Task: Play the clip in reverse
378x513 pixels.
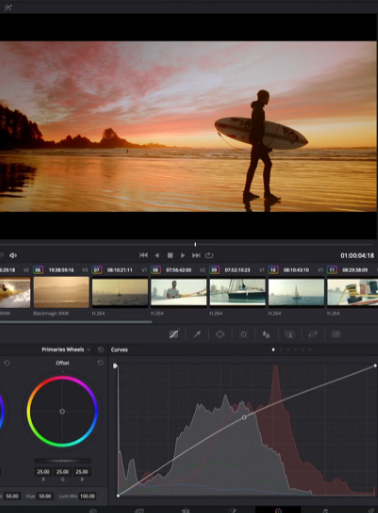Action: pos(157,255)
